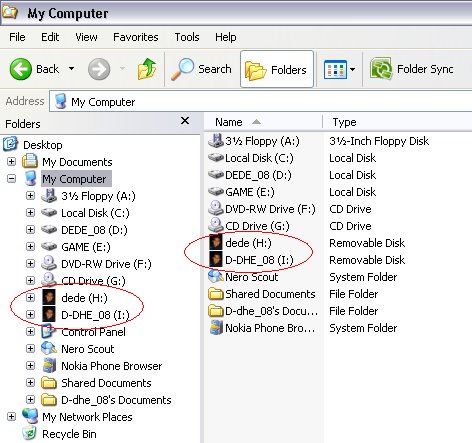Expand My Documents tree node

coord(11,162)
